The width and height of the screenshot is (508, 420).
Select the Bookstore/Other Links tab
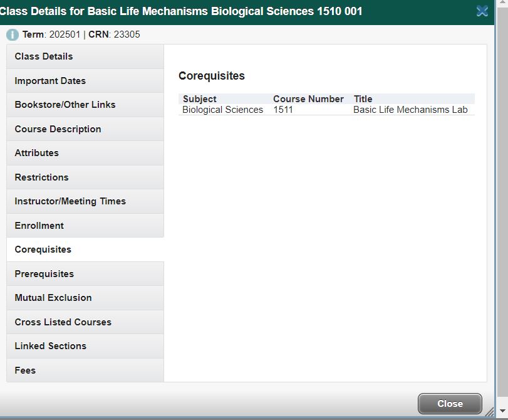point(85,105)
